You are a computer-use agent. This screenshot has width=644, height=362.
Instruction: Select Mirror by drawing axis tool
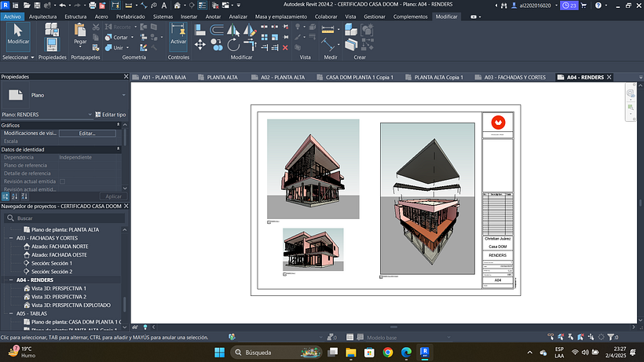tap(249, 30)
